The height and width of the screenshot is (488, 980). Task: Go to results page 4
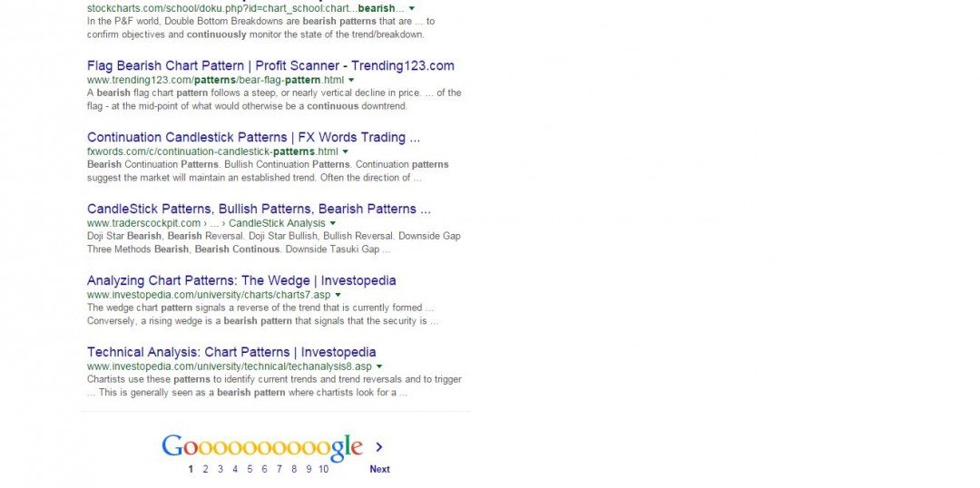click(235, 469)
